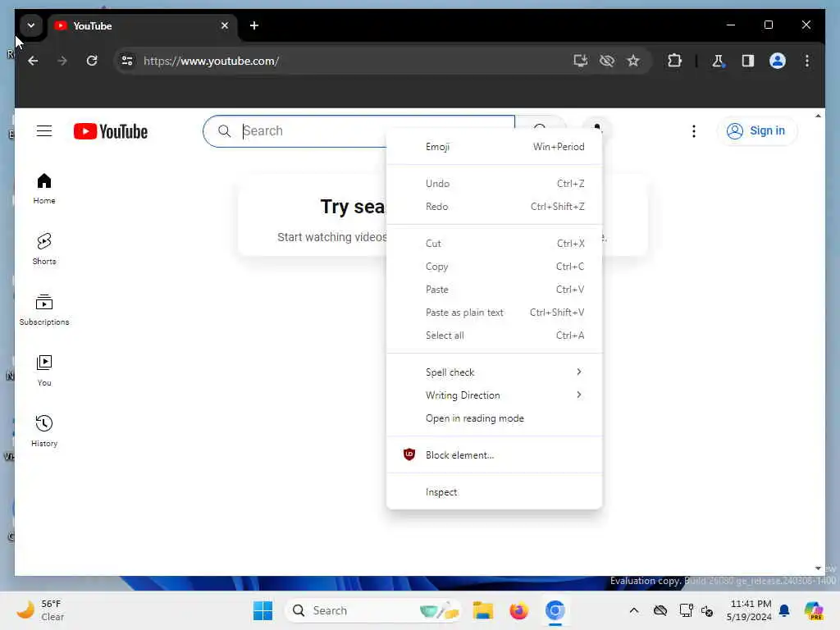840x630 pixels.
Task: Click the Windows taskbar search box
Action: (x=373, y=610)
